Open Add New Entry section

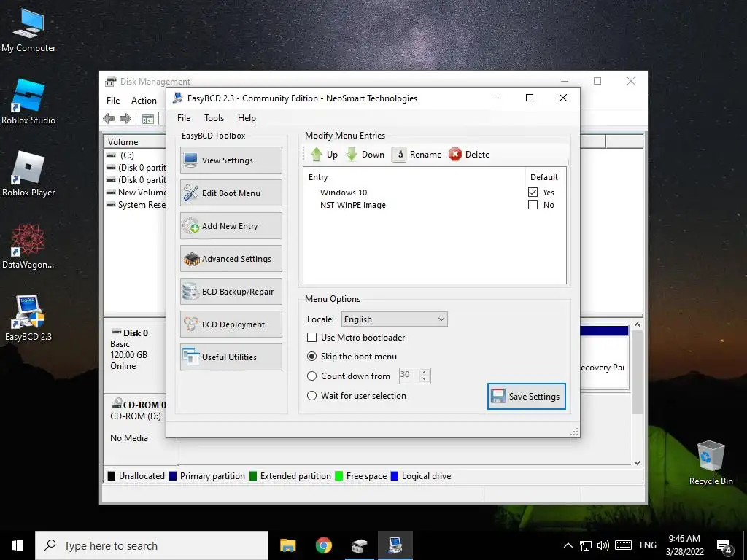click(231, 226)
